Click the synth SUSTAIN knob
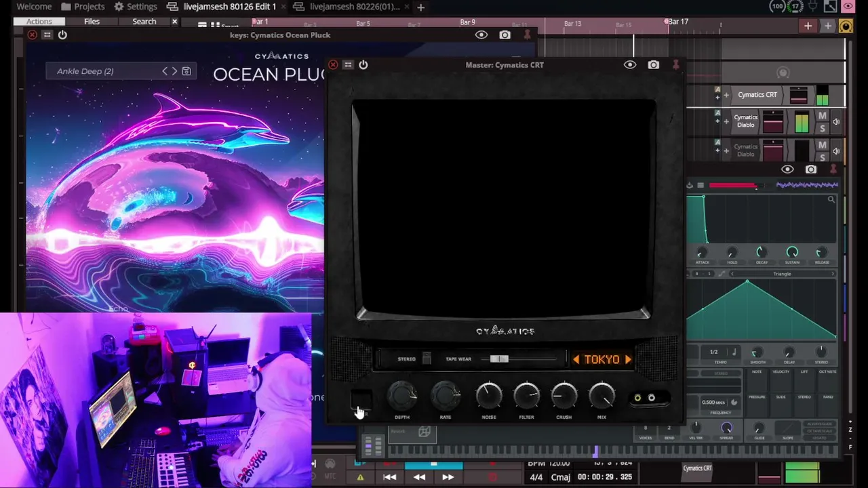 pos(792,253)
